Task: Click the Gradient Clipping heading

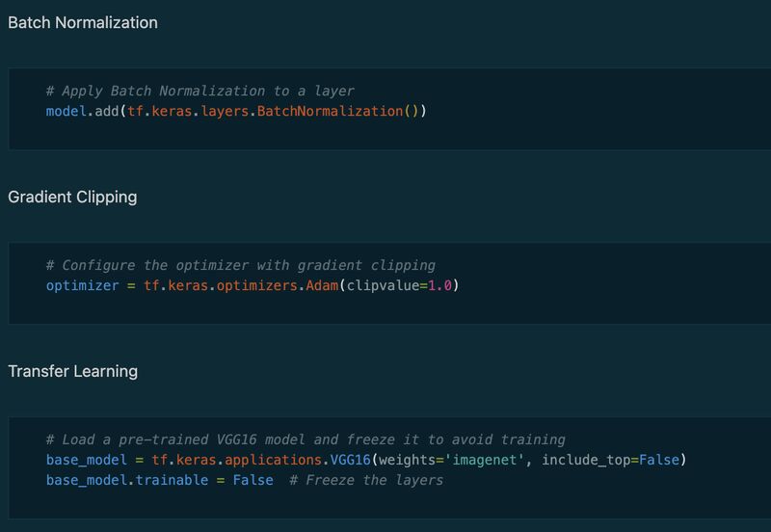Action: 72,198
